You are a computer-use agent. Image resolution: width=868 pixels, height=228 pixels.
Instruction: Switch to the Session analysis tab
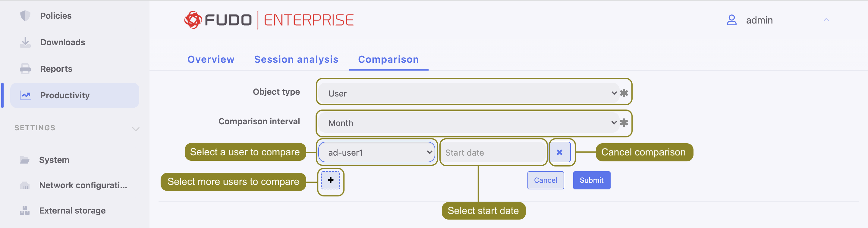pos(296,59)
